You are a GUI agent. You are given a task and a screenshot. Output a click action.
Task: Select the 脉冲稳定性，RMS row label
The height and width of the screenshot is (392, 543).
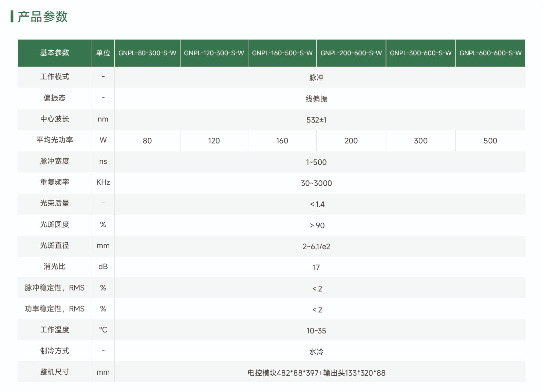coord(54,288)
